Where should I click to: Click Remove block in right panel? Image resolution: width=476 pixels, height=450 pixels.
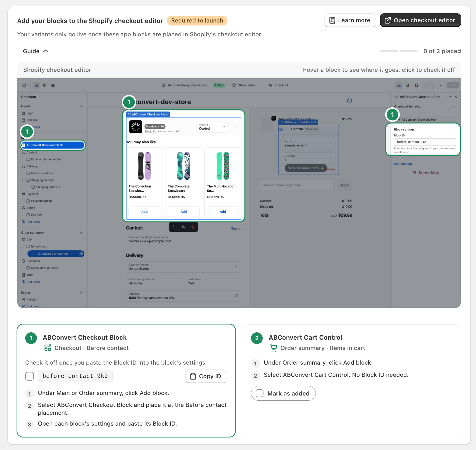[x=426, y=172]
